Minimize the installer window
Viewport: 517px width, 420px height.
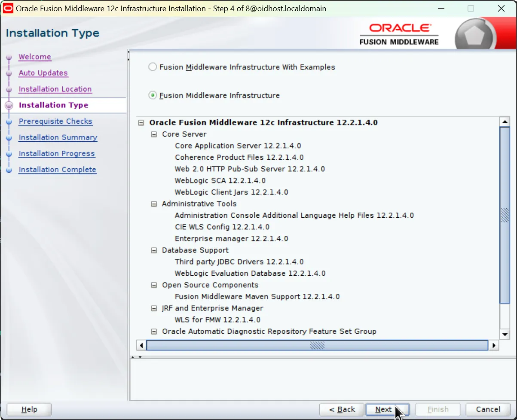click(x=441, y=9)
